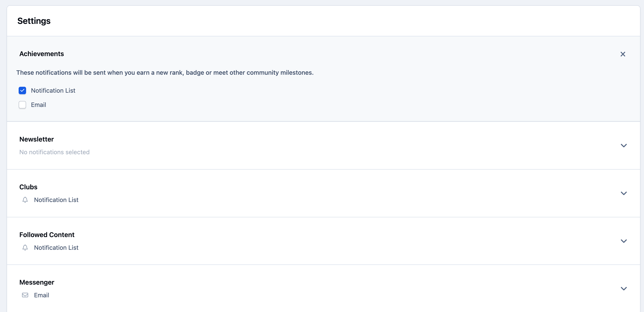
Task: Click 'Notification List' label under Followed Content
Action: pos(56,248)
